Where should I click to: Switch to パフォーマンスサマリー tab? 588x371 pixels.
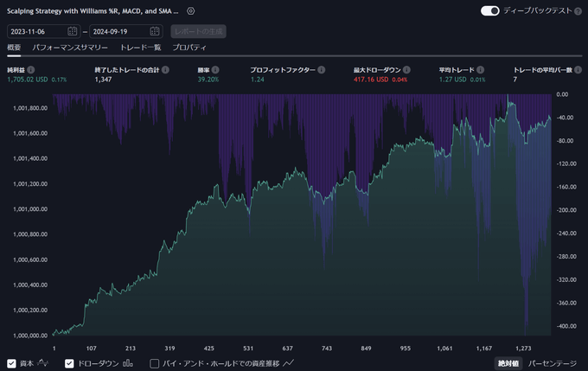[70, 48]
